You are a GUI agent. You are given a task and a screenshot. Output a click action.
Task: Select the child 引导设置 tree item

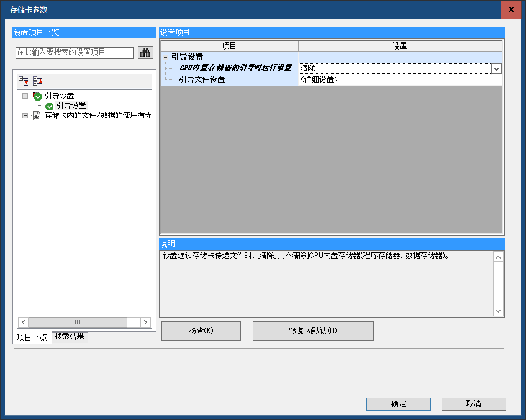click(71, 106)
